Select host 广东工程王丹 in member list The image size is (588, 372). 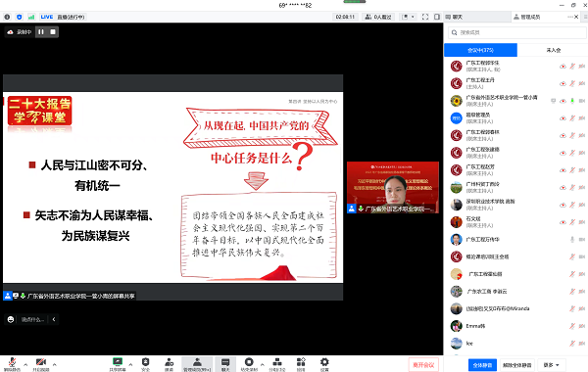515,83
